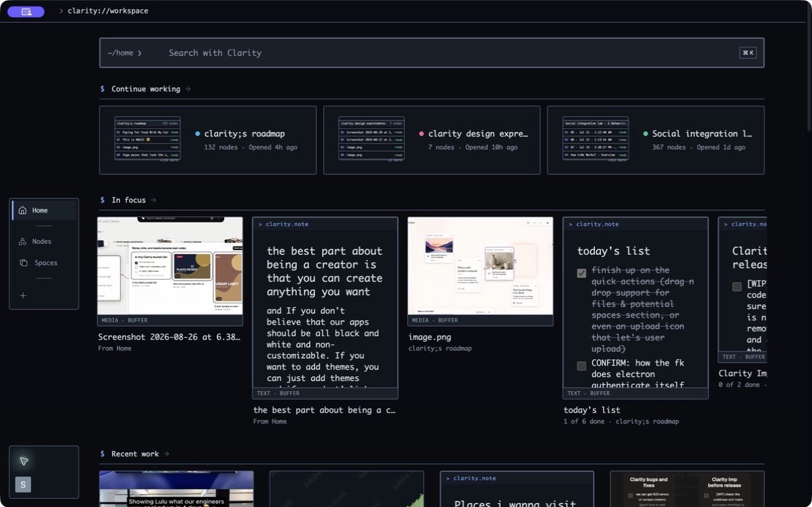This screenshot has height=507, width=812.
Task: Click the plus icon in sidebar
Action: tap(23, 296)
